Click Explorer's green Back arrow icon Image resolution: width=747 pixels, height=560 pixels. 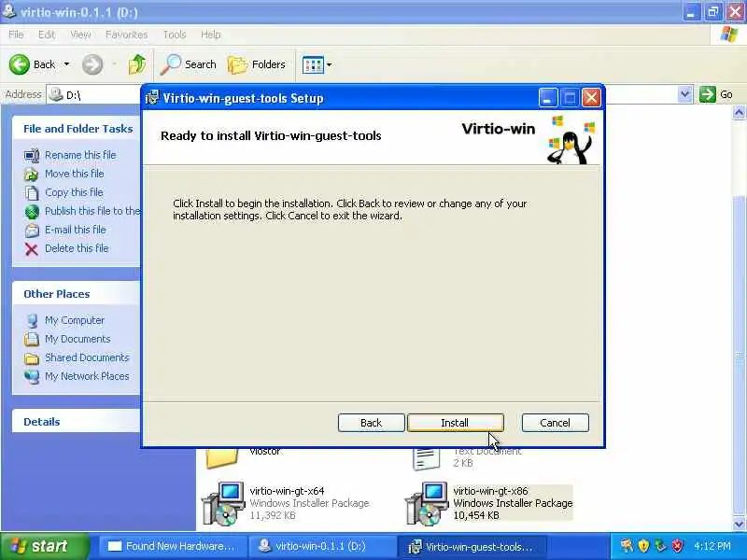[20, 64]
